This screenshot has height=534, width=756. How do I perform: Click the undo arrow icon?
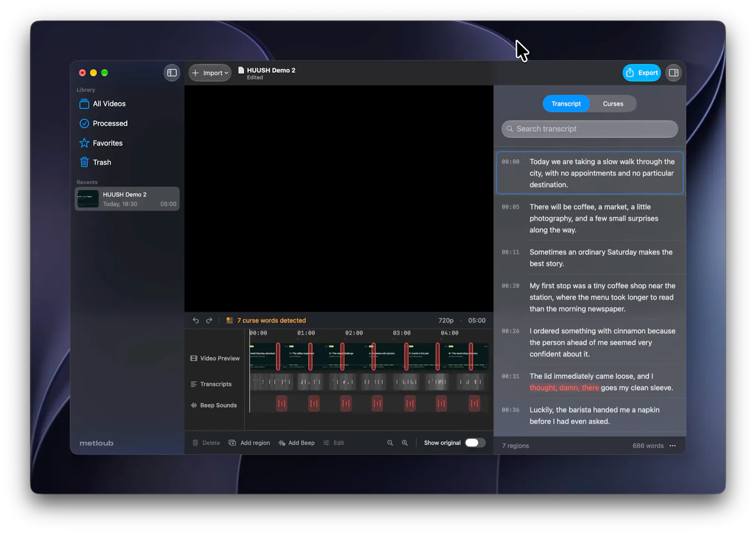pos(196,320)
